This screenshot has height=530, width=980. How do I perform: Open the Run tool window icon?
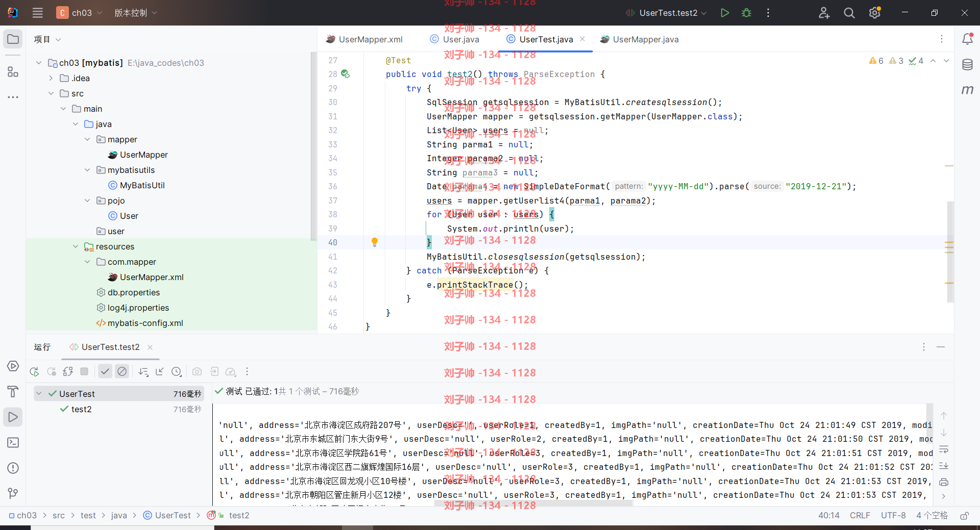[x=13, y=417]
